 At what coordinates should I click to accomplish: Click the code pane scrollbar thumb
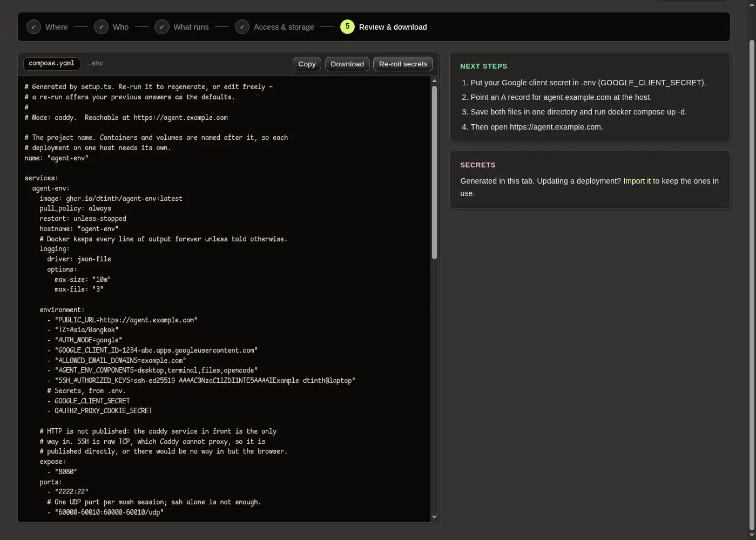coord(434,172)
